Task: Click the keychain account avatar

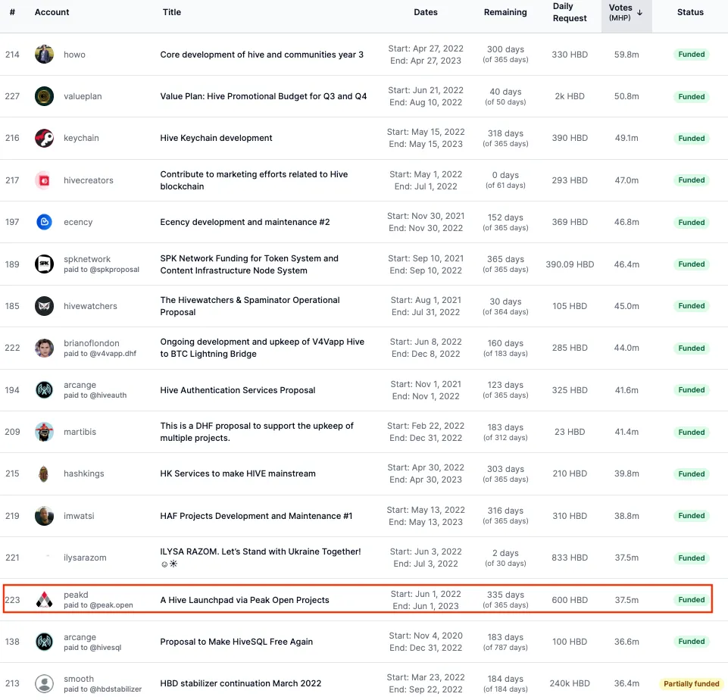Action: [x=44, y=138]
